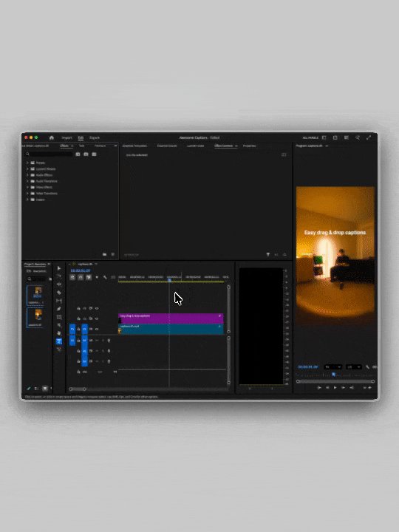Switch Project panel to icon view
This screenshot has width=399, height=532.
[x=45, y=389]
